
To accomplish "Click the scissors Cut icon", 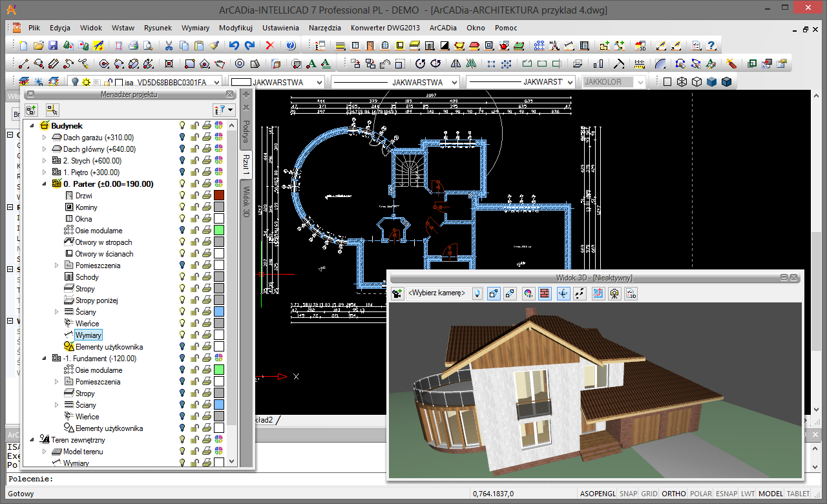I will (169, 46).
